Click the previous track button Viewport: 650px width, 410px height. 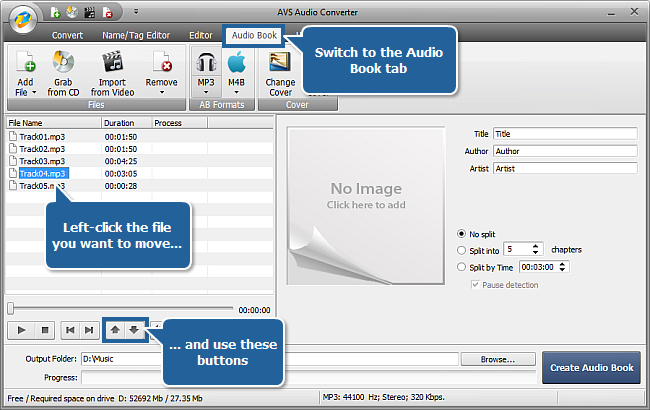(70, 330)
